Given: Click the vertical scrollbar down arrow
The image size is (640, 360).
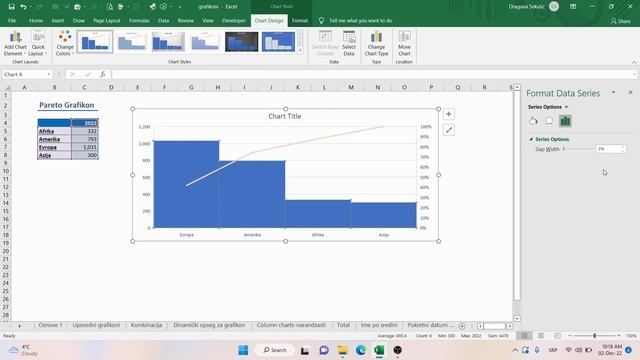Looking at the screenshot, I should 517,318.
